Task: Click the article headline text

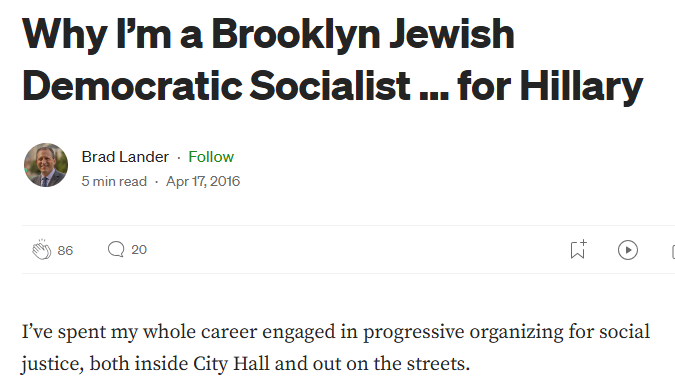Action: point(332,60)
